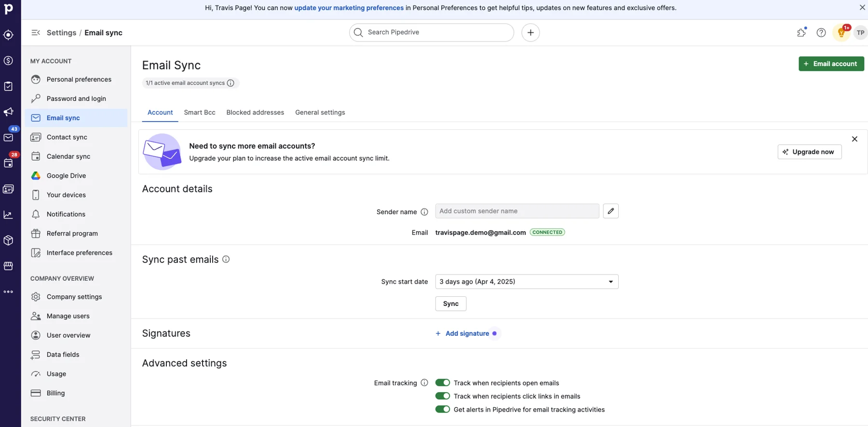Click Add signature link
The image size is (868, 427).
(462, 333)
